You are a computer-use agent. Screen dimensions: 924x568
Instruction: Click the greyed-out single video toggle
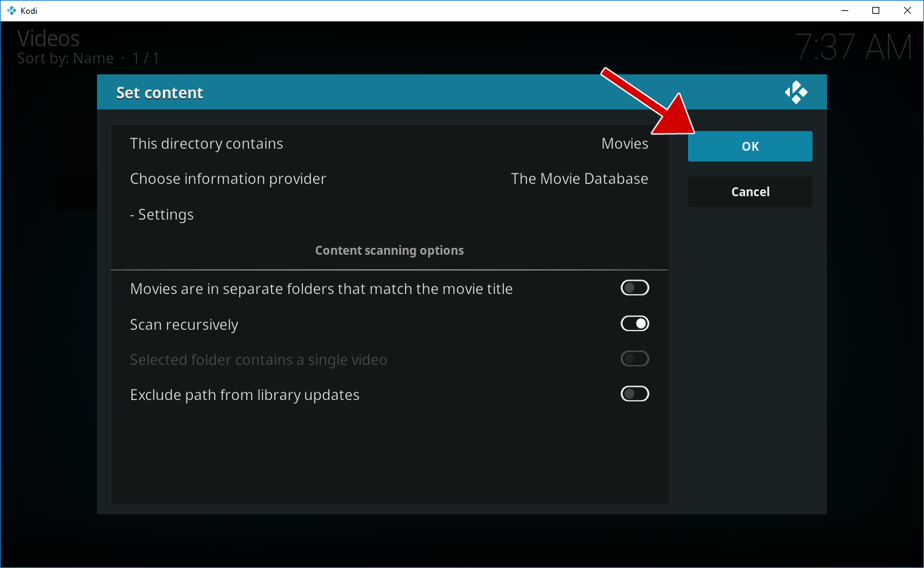coord(634,359)
